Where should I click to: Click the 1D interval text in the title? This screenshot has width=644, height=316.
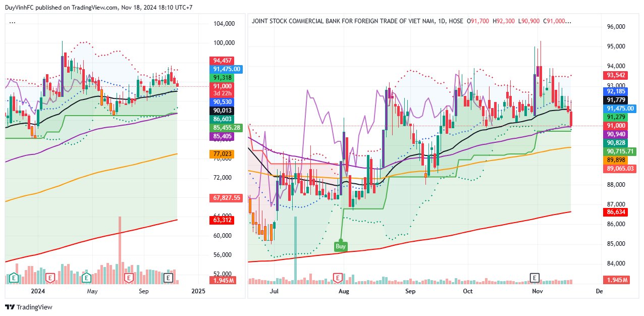coord(442,21)
